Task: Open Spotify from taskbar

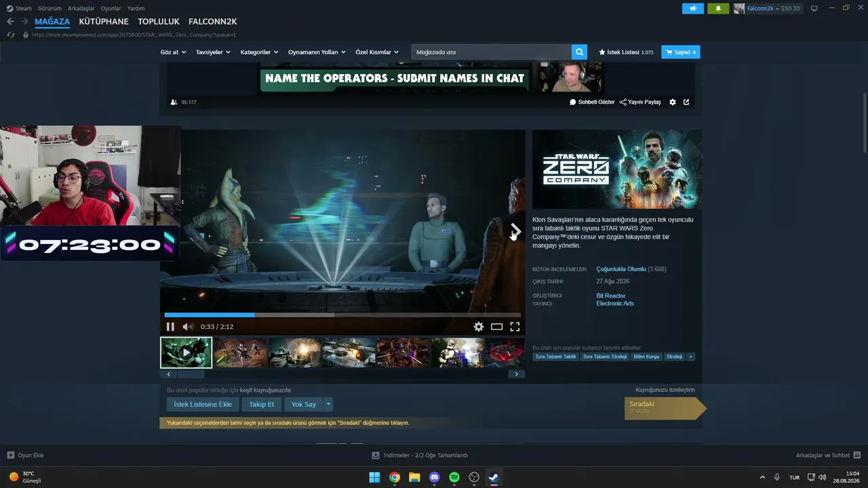Action: click(454, 477)
